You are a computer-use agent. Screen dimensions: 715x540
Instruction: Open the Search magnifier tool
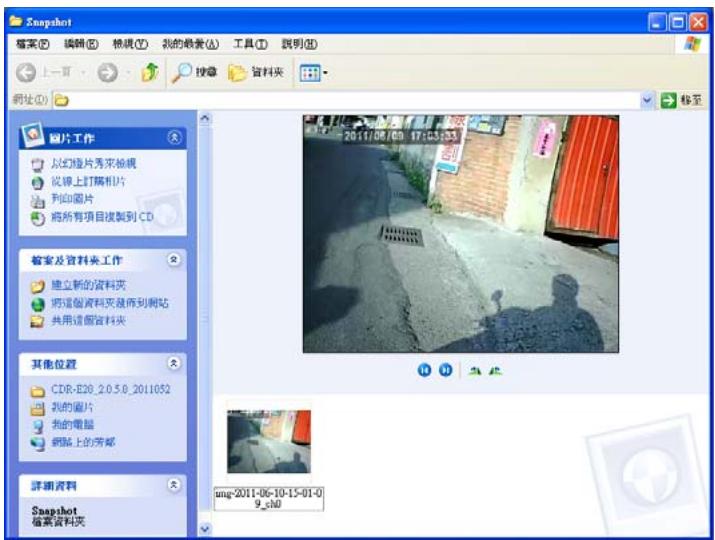(194, 72)
